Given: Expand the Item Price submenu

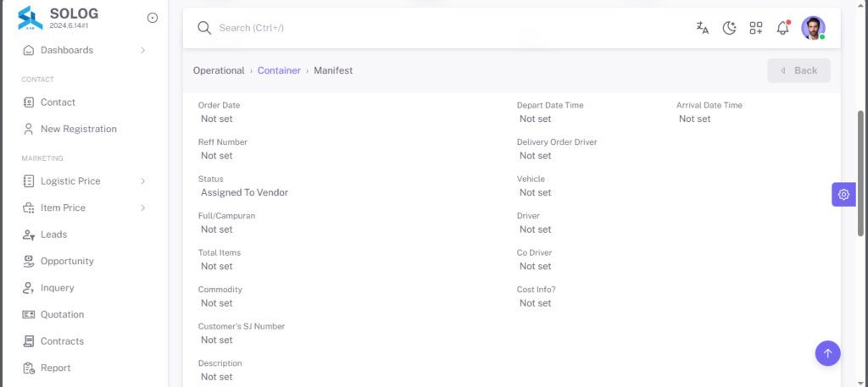Looking at the screenshot, I should (84, 207).
